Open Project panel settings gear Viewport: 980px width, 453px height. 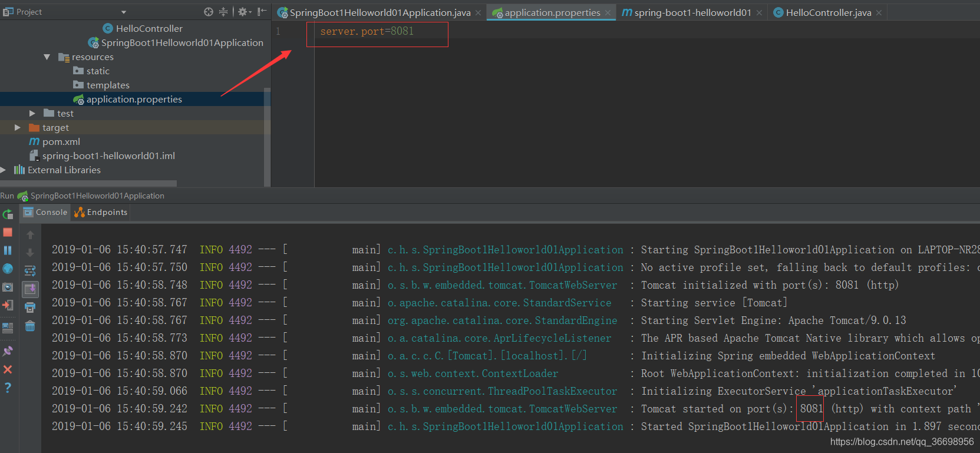click(243, 12)
